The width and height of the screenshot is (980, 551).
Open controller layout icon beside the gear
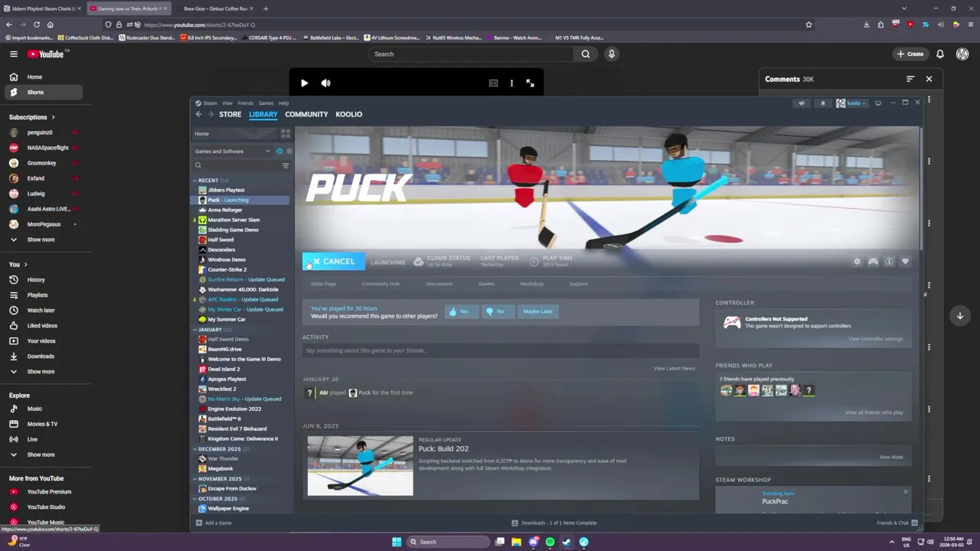point(873,262)
